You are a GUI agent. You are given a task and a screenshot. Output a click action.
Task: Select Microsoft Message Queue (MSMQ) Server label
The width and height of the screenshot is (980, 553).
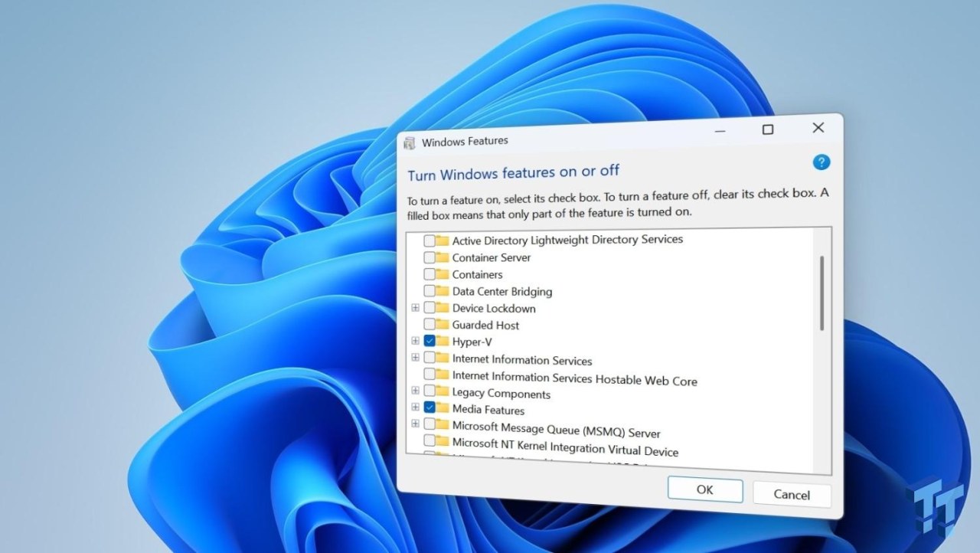click(x=557, y=428)
